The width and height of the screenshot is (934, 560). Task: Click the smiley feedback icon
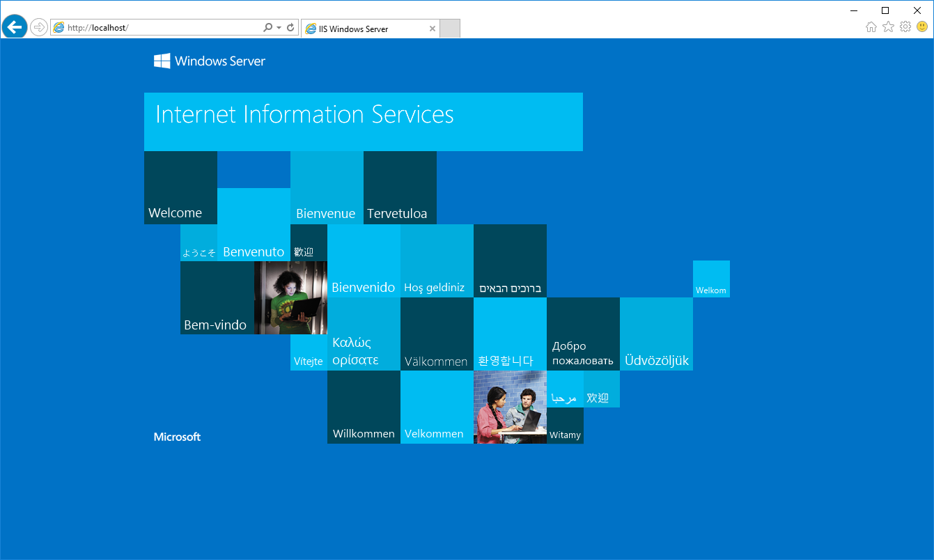(x=921, y=27)
